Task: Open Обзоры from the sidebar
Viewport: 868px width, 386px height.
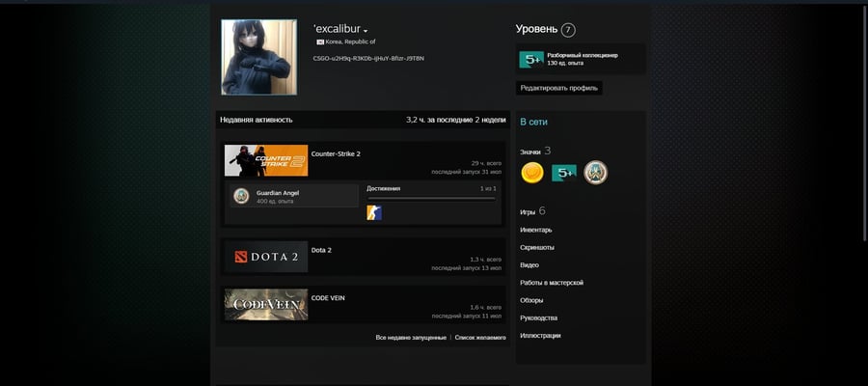Action: tap(531, 300)
